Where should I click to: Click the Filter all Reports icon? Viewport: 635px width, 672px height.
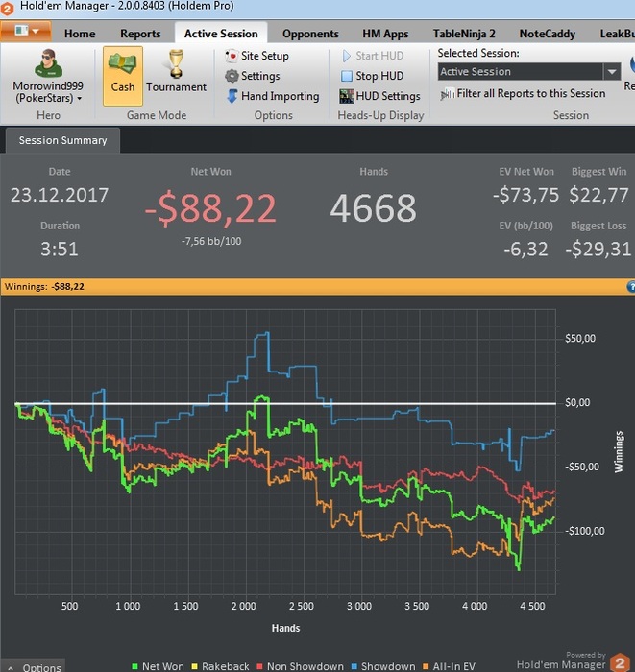coord(448,94)
